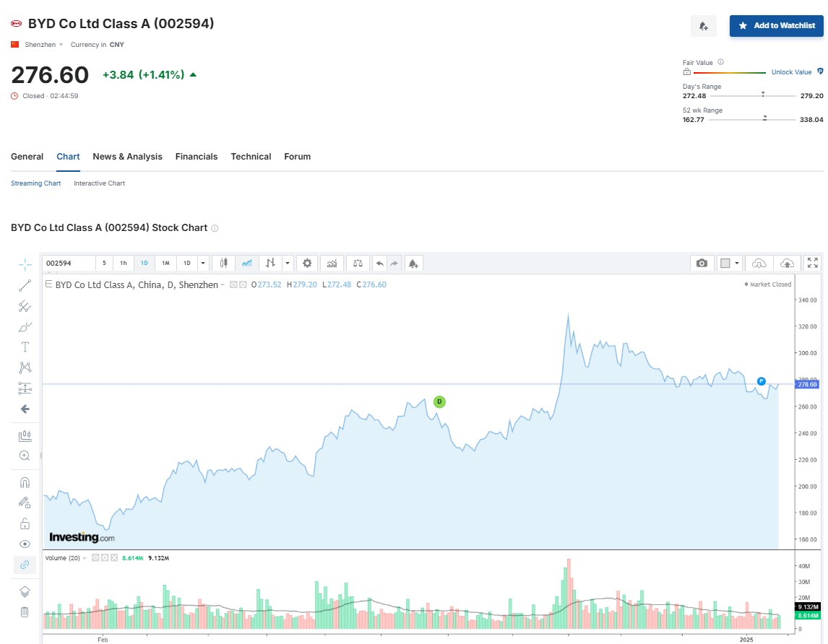
Task: Select the 1M interval
Action: [x=165, y=263]
